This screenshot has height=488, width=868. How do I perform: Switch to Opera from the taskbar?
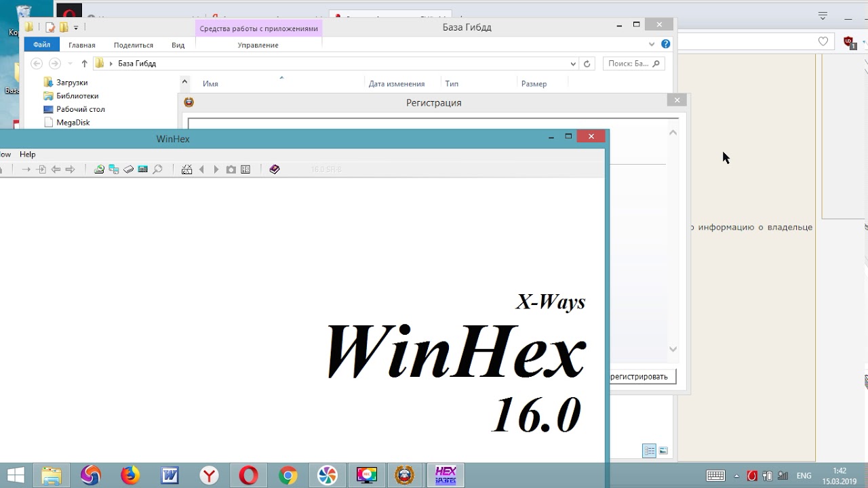[x=248, y=475]
